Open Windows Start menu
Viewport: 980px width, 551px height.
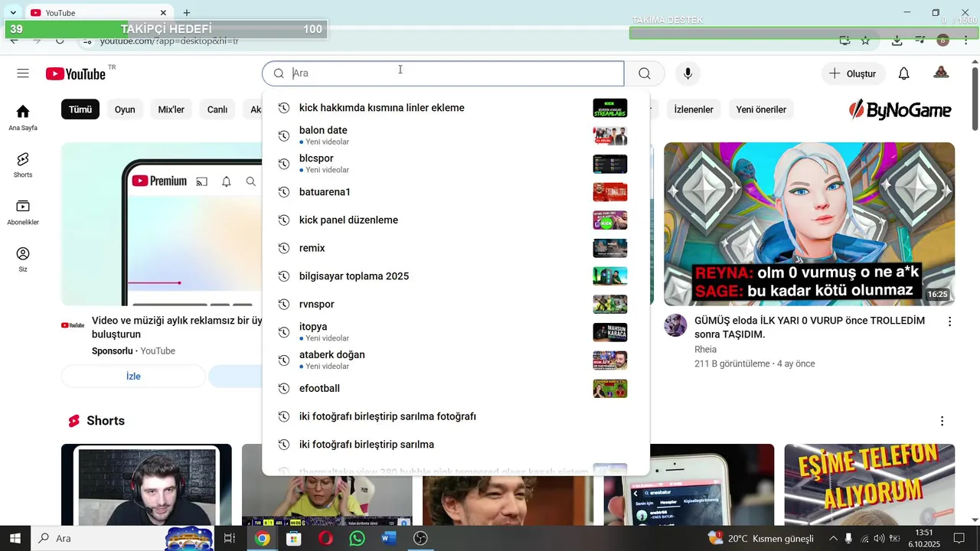[x=15, y=539]
